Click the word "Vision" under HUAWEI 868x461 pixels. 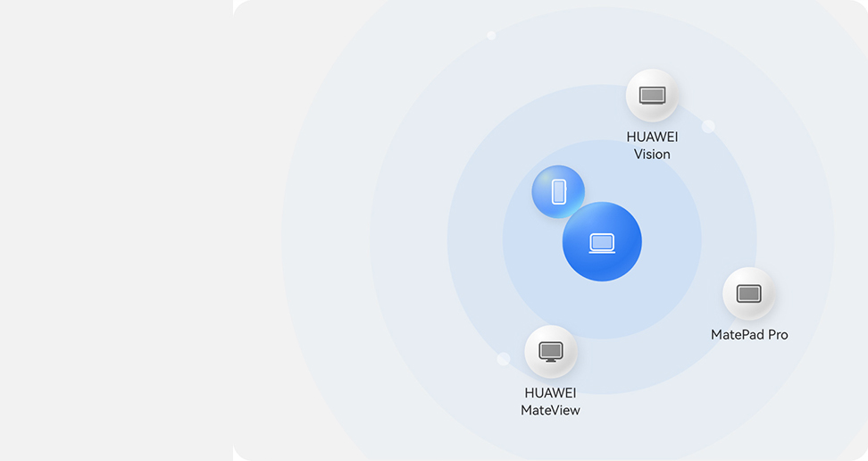(652, 155)
